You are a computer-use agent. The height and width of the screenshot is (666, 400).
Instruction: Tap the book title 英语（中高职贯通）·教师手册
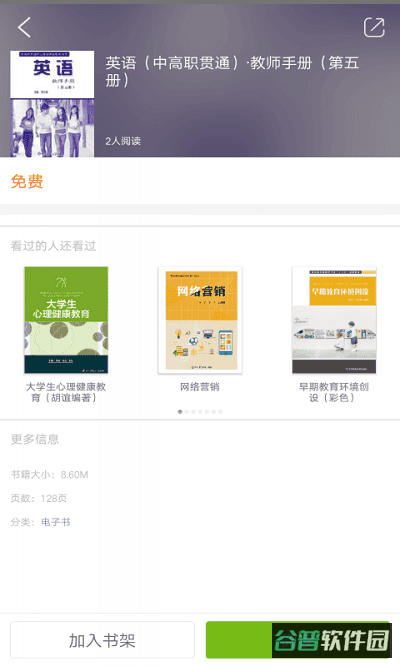point(232,71)
